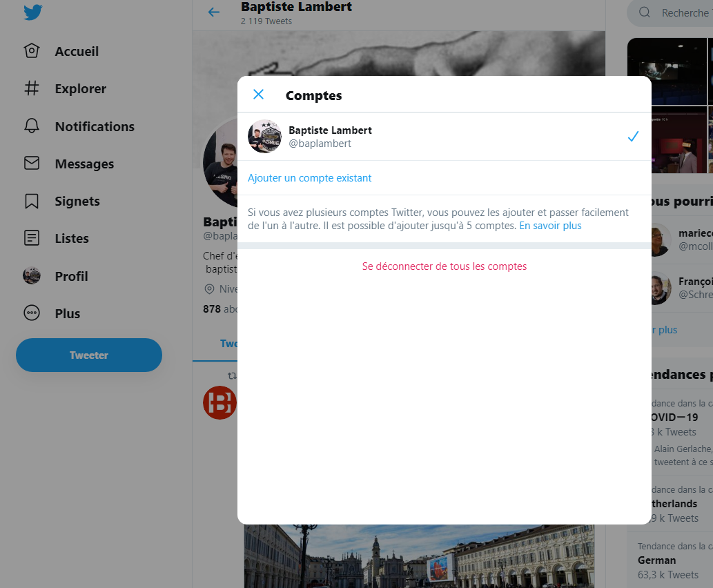The image size is (713, 588).
Task: Toggle the checkmark next to Baptiste Lambert account
Action: pos(633,137)
